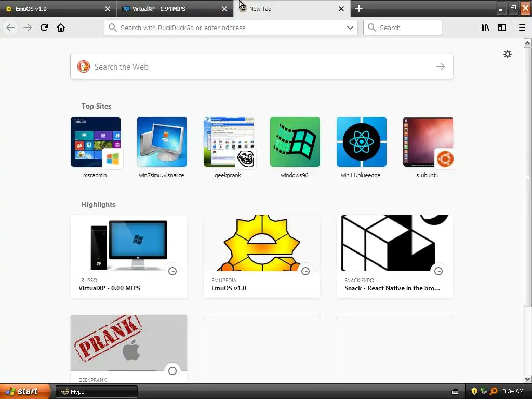Click the page scrollbar down arrow
The height and width of the screenshot is (399, 532).
tap(527, 379)
